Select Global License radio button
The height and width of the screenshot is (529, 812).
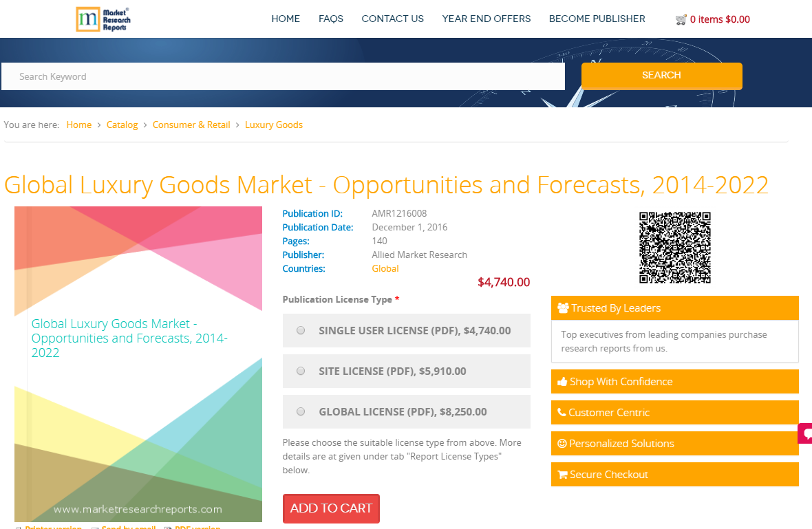click(x=300, y=411)
